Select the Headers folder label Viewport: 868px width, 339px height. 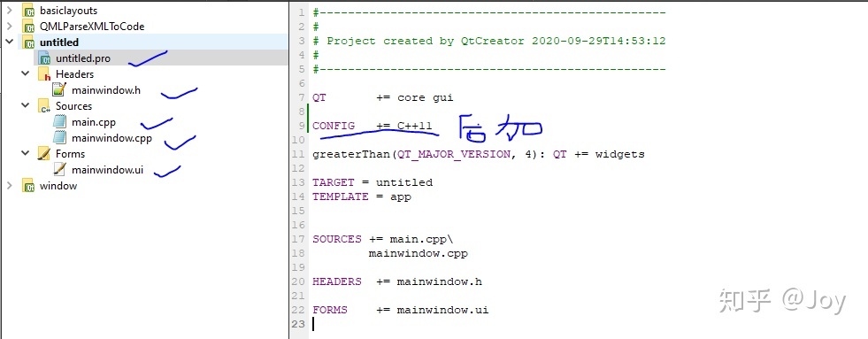pyautogui.click(x=74, y=73)
